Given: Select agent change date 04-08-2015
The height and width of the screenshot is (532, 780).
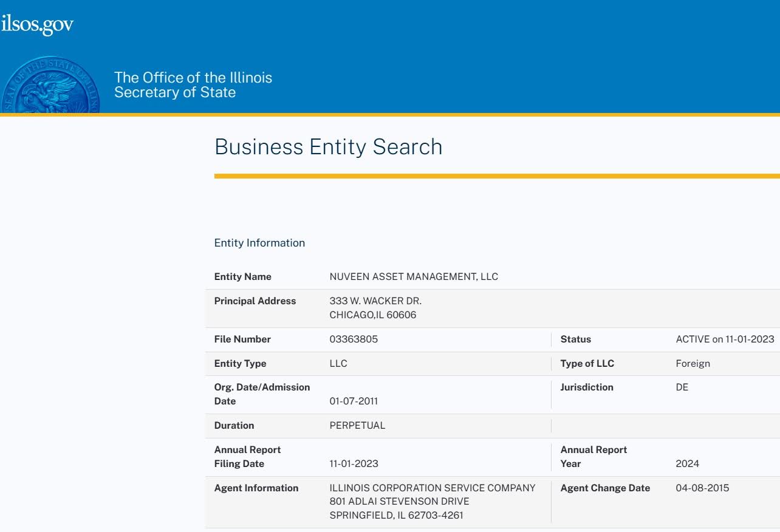Looking at the screenshot, I should point(702,488).
